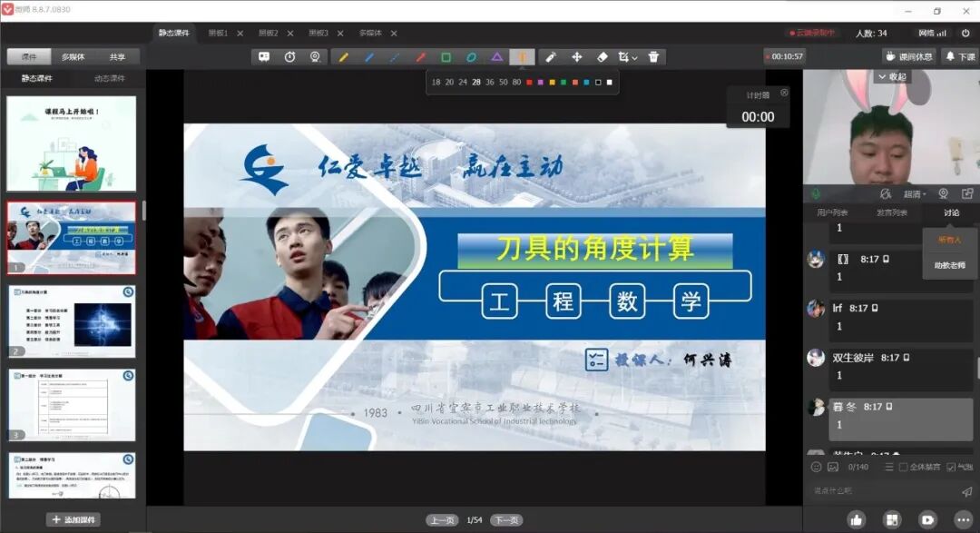
Task: Click the crop screenshot tool
Action: (623, 57)
